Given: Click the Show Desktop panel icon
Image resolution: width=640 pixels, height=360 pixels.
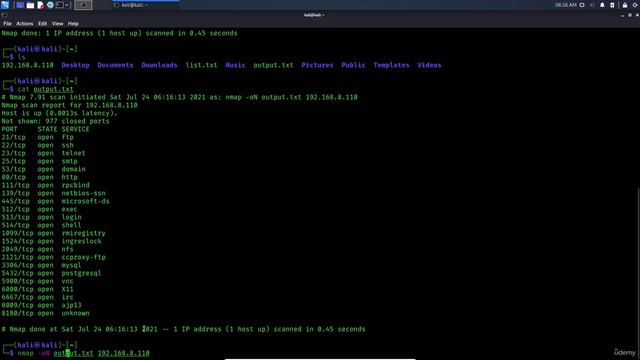Looking at the screenshot, I should point(20,5).
